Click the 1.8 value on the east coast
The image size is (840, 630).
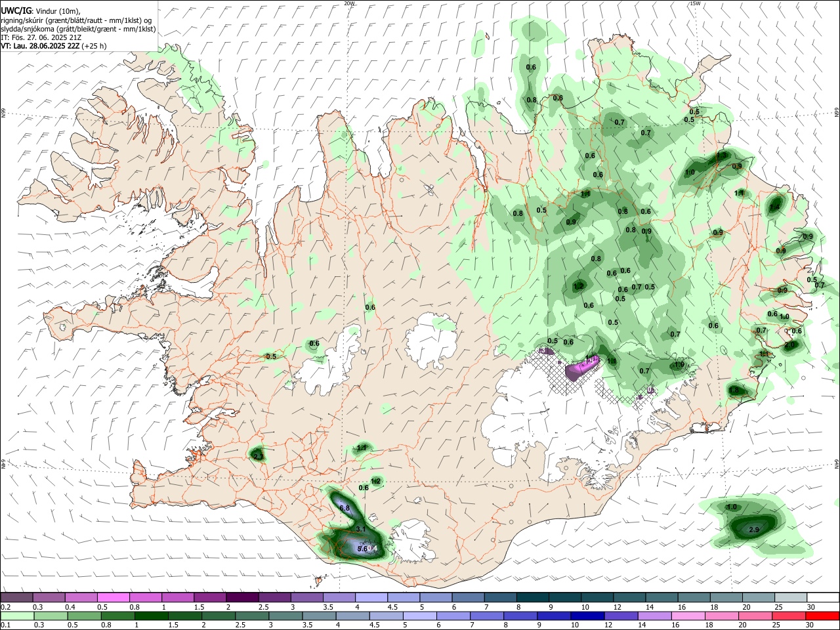coord(734,390)
